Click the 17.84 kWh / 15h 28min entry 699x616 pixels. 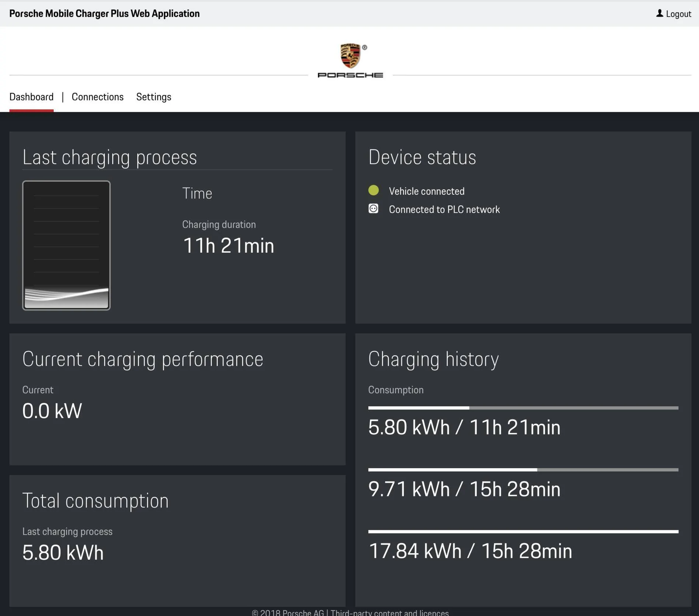[x=470, y=551]
